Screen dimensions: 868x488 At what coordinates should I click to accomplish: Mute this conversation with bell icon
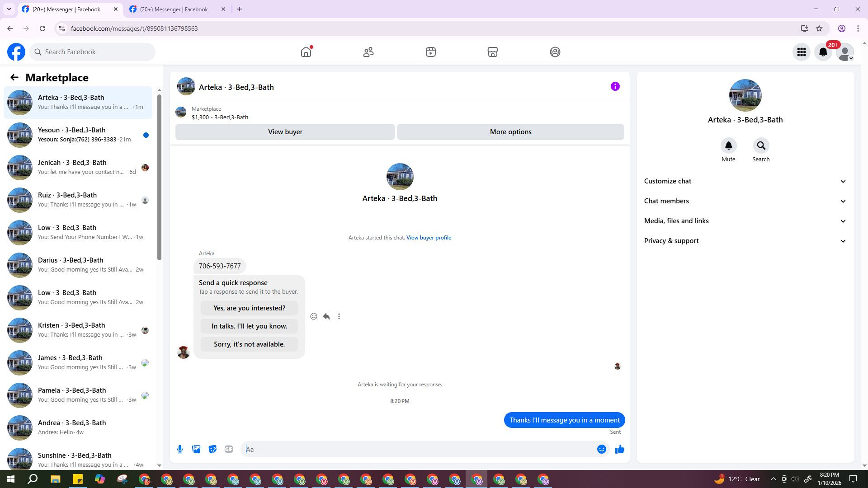pos(728,146)
